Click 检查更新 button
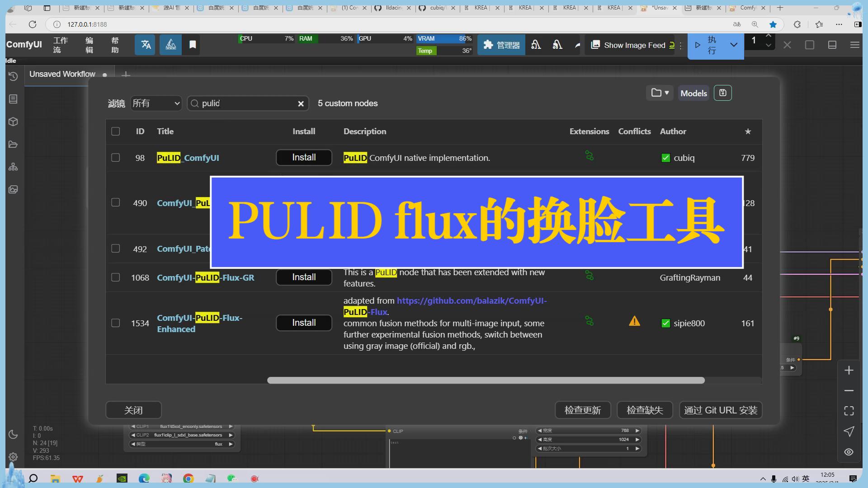Image resolution: width=868 pixels, height=488 pixels. click(583, 410)
